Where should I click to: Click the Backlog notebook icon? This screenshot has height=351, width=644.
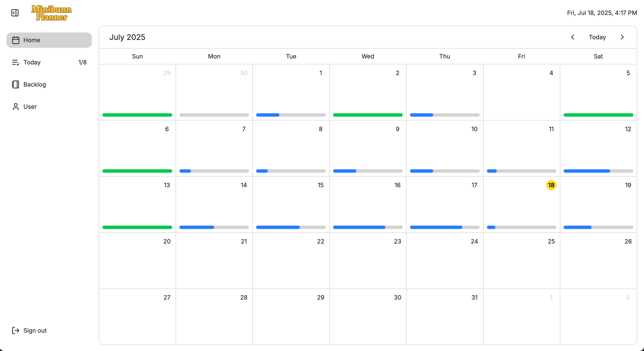point(16,85)
